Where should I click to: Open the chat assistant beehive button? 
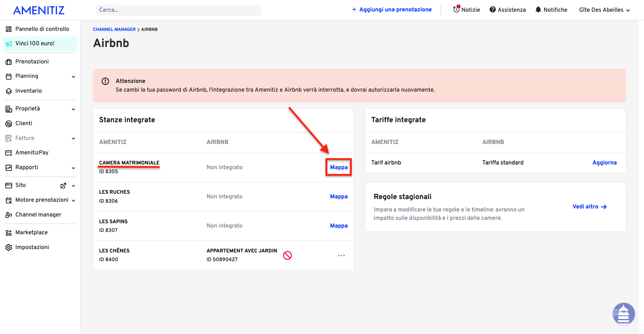(x=624, y=314)
